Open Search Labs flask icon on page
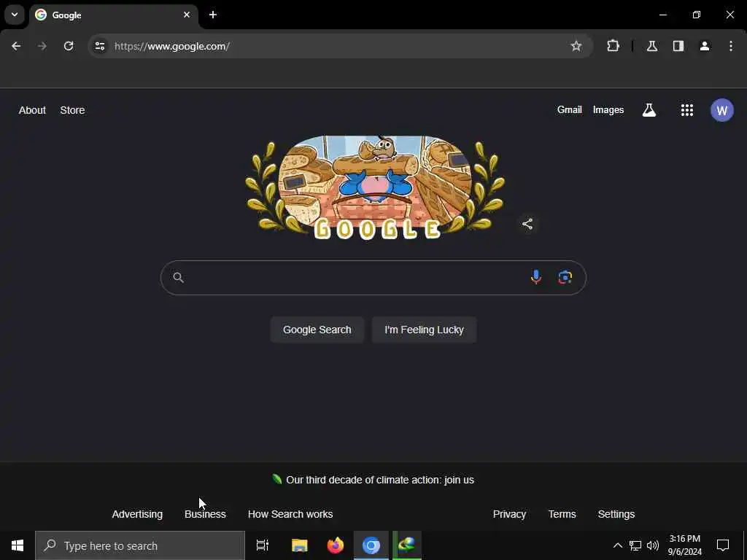 pos(649,110)
